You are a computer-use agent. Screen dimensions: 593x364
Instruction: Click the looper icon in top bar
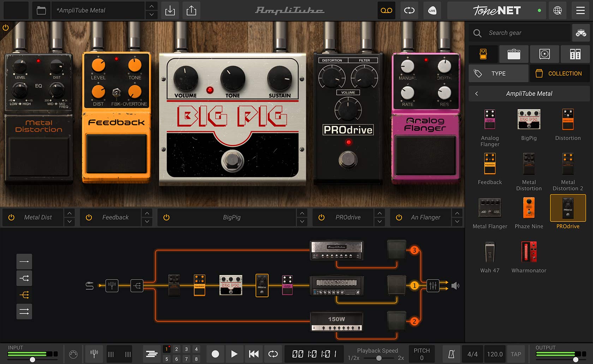[x=409, y=11]
